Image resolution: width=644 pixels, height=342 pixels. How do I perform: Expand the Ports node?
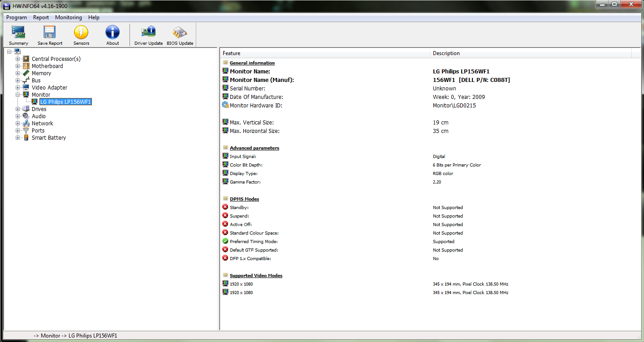click(18, 130)
